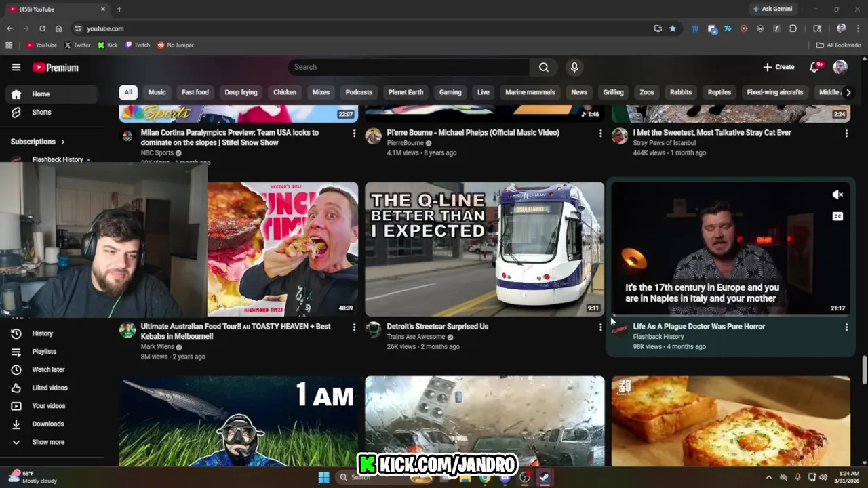Viewport: 868px width, 488px height.
Task: Click the install app icon in address bar
Action: pyautogui.click(x=658, y=28)
